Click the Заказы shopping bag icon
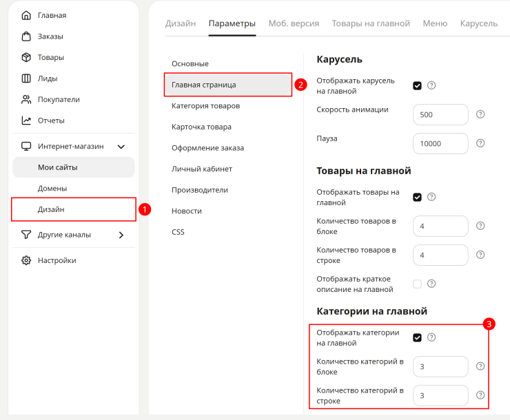 26,36
